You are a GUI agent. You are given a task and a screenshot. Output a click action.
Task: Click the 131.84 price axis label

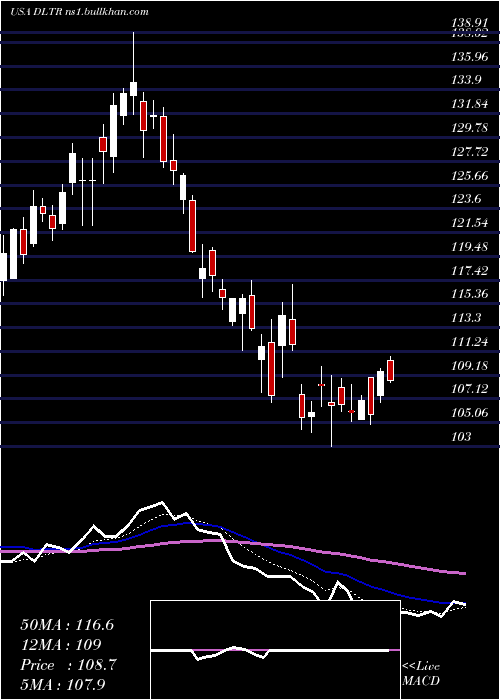472,104
